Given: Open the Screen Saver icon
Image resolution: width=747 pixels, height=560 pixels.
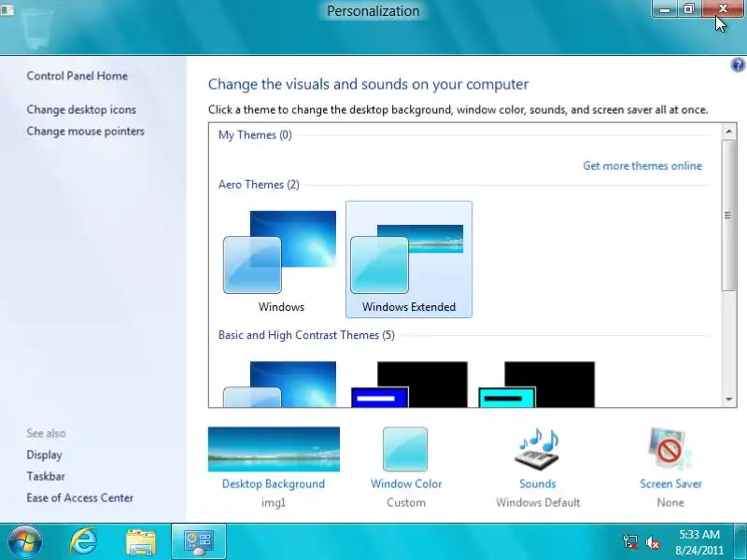Looking at the screenshot, I should point(670,449).
